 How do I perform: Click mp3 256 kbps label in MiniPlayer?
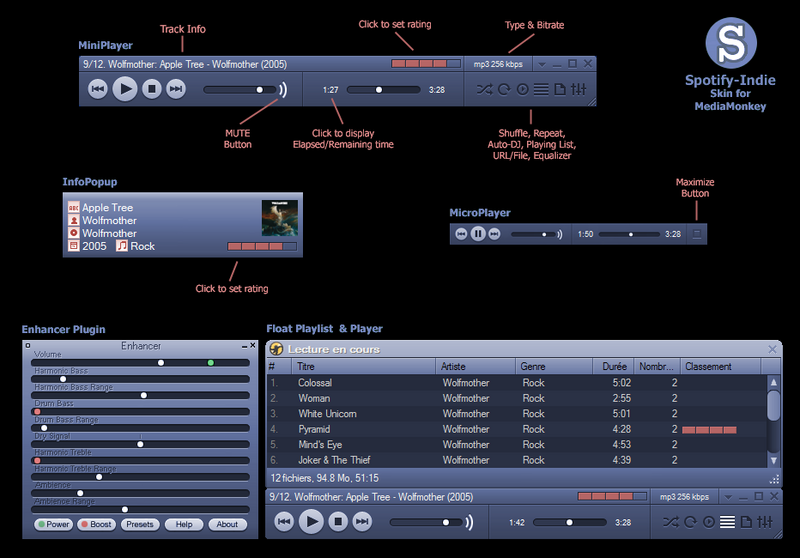(498, 64)
